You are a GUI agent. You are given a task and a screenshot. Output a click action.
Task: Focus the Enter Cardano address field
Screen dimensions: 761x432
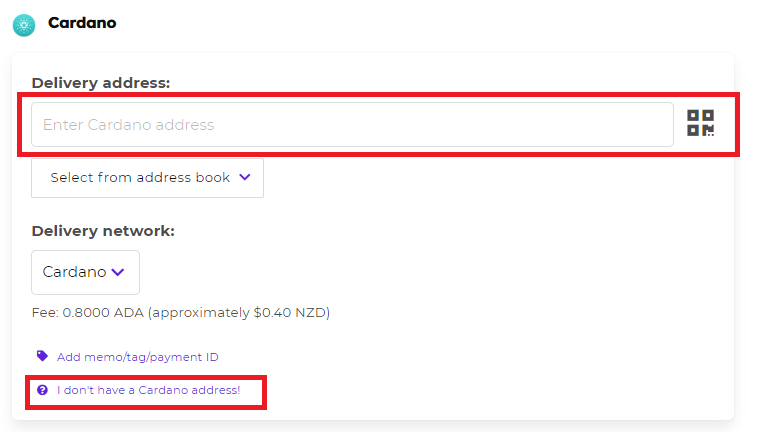pyautogui.click(x=352, y=125)
